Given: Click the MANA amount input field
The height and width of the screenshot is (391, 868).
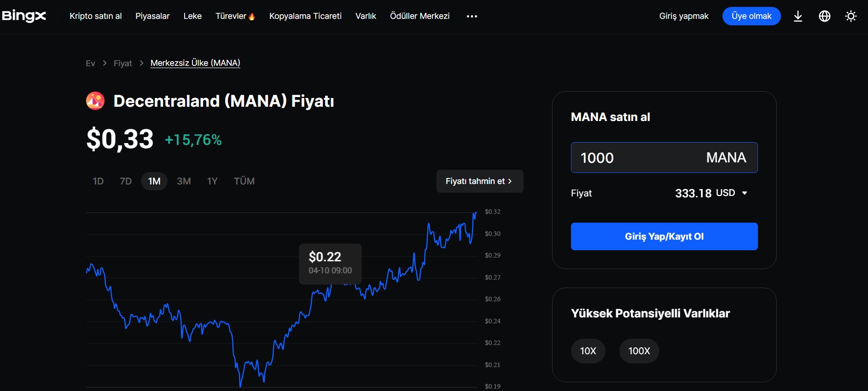Looking at the screenshot, I should click(x=664, y=158).
